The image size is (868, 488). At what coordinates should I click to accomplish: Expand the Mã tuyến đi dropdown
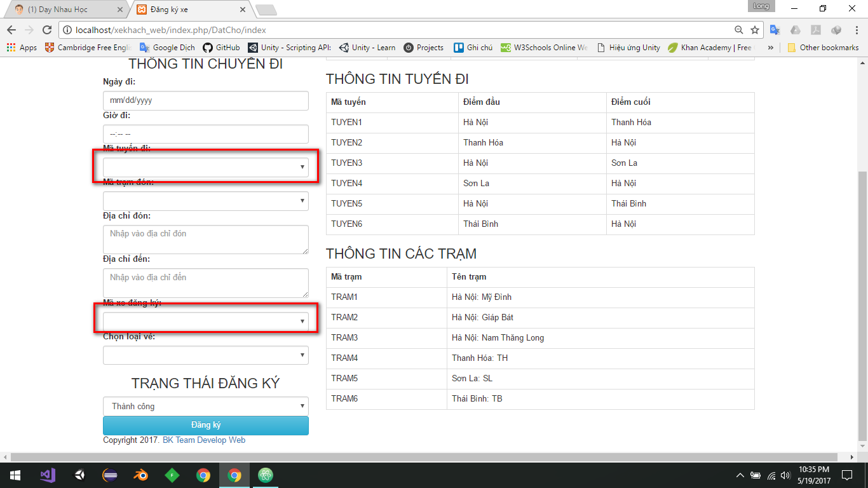point(205,167)
